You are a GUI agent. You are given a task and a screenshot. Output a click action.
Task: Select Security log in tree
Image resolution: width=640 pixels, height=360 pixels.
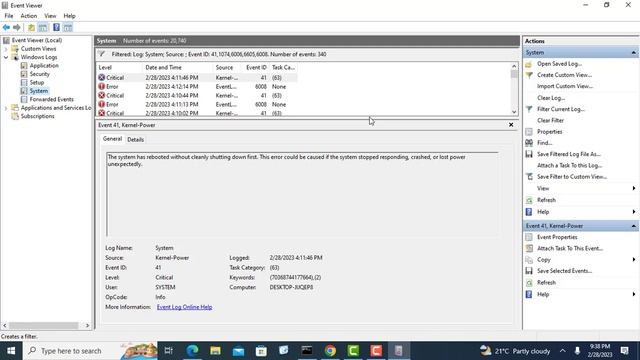[x=40, y=74]
